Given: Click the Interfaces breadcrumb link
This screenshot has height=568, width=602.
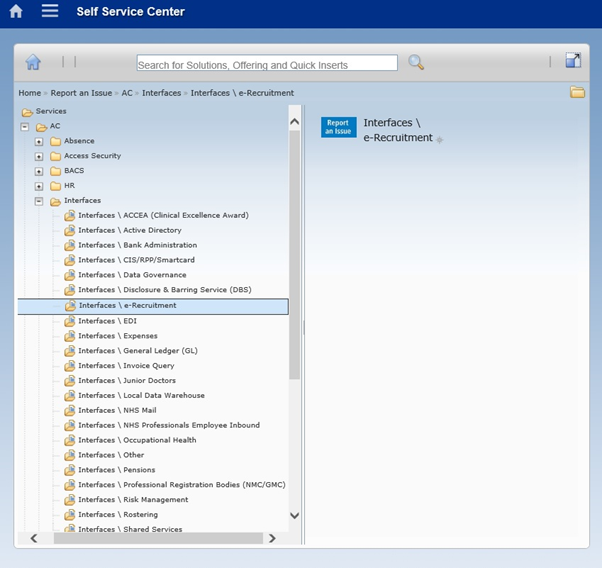Looking at the screenshot, I should (x=162, y=93).
